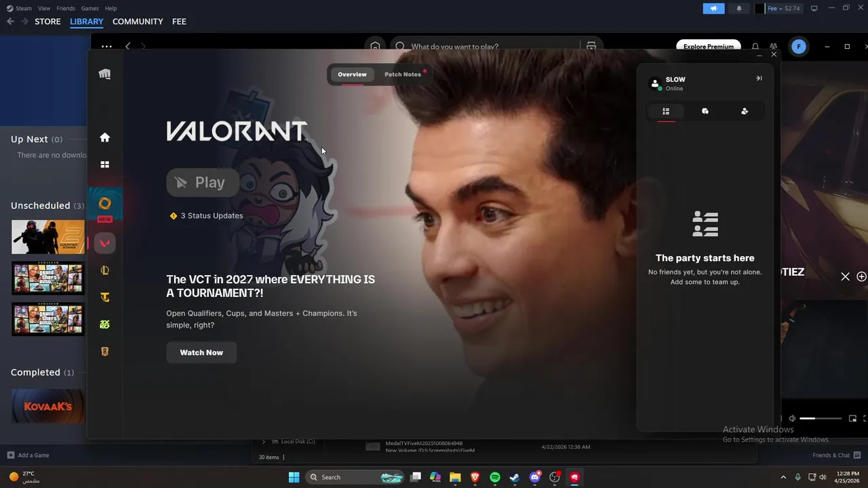Open Legends of Runeterra icon in sidebar
The image size is (868, 488).
(x=104, y=351)
